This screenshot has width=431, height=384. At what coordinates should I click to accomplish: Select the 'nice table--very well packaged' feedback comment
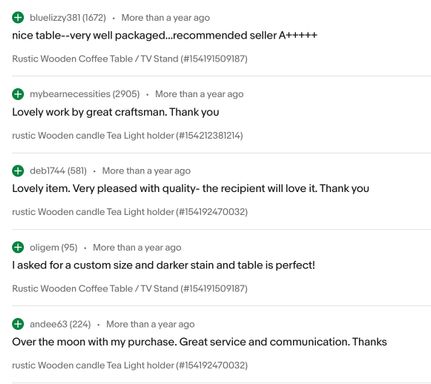(165, 35)
